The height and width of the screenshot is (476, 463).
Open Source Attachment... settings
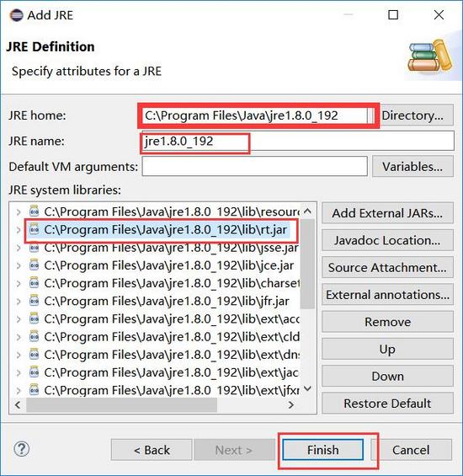(387, 267)
